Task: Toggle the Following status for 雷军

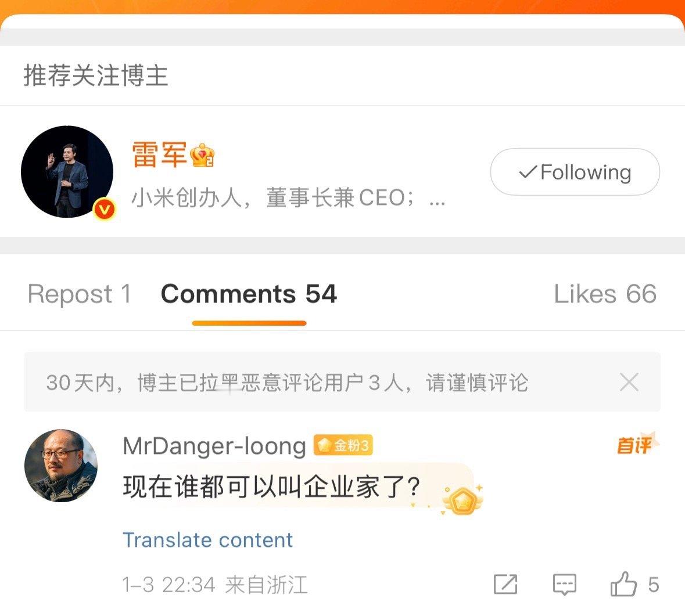Action: click(x=575, y=172)
